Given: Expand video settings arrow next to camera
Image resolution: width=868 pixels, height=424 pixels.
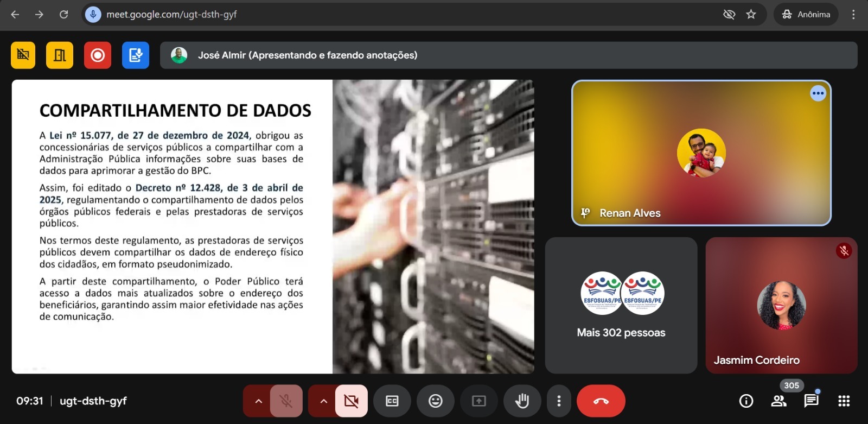Looking at the screenshot, I should tap(324, 401).
